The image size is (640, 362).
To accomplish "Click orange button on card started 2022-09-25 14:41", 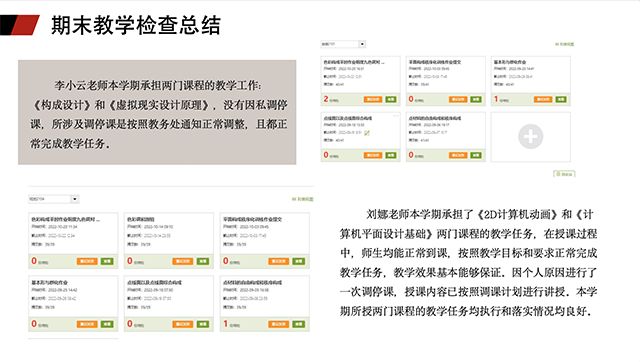I will tap(543, 99).
